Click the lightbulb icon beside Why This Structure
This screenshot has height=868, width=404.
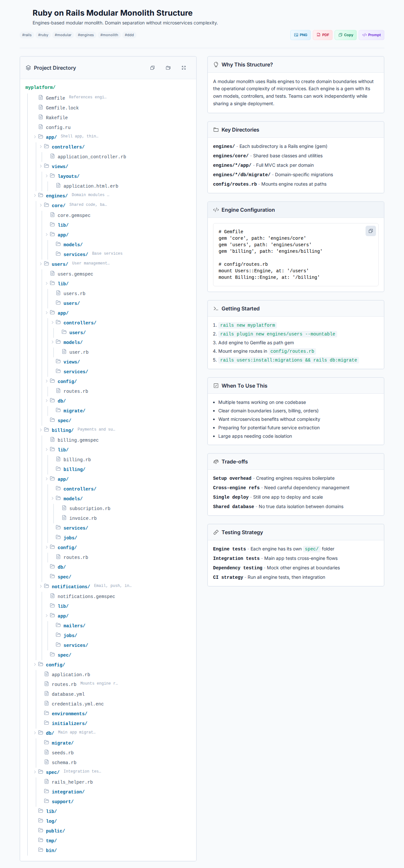216,65
